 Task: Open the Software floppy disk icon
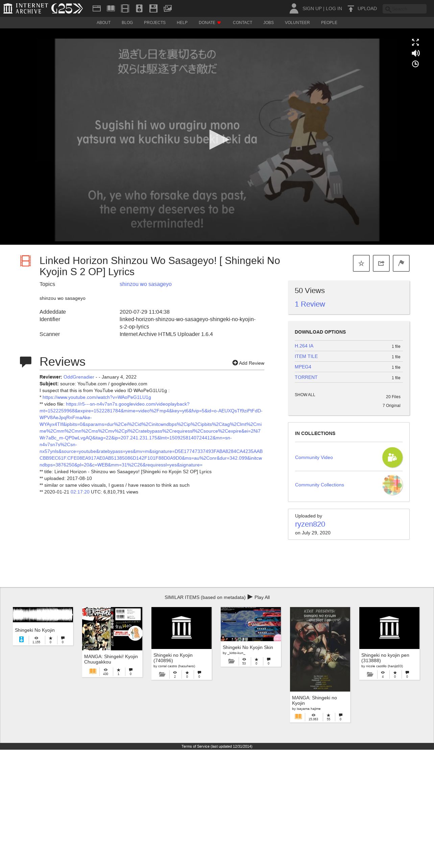coord(153,8)
